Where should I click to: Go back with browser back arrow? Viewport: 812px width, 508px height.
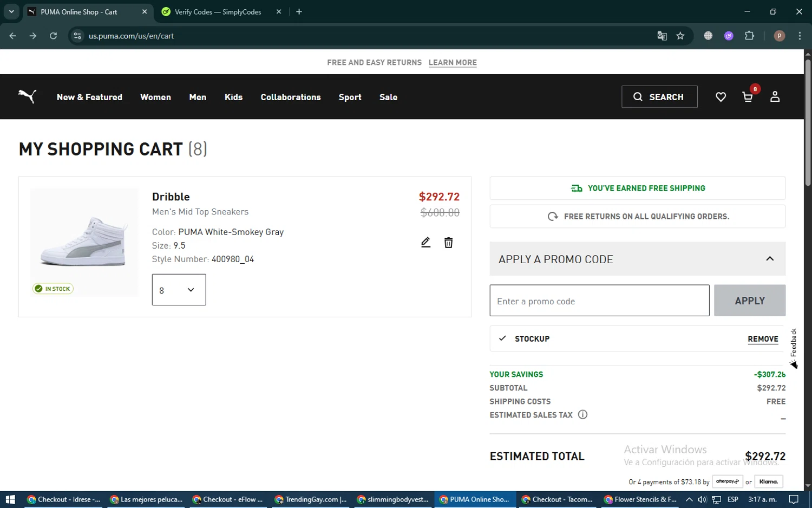pos(13,36)
